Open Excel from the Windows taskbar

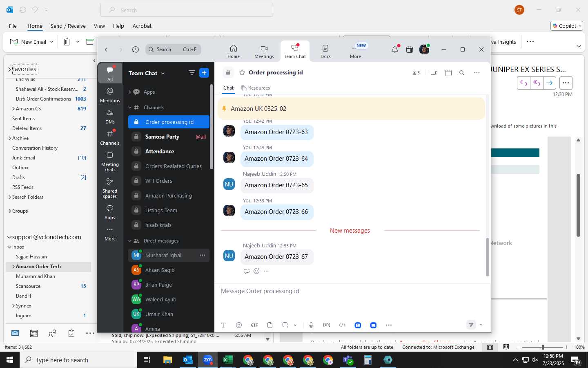point(227,360)
